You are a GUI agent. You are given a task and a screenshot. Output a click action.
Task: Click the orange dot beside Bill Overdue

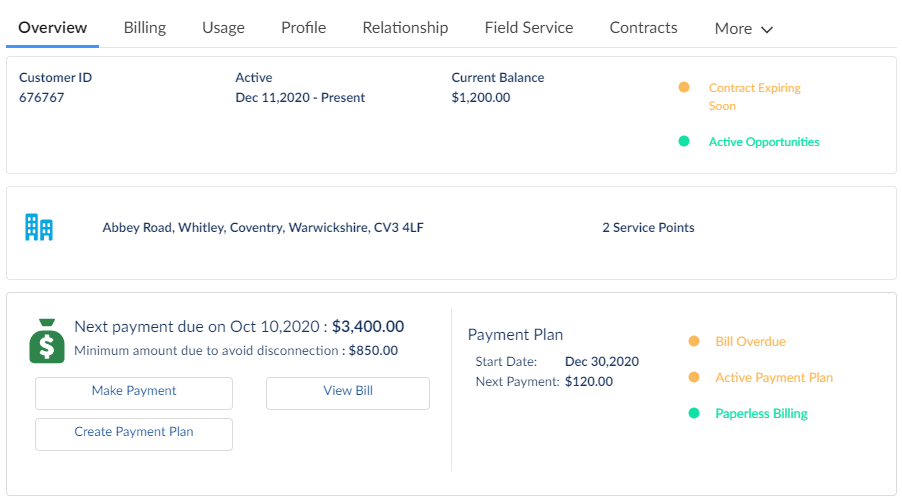[694, 341]
